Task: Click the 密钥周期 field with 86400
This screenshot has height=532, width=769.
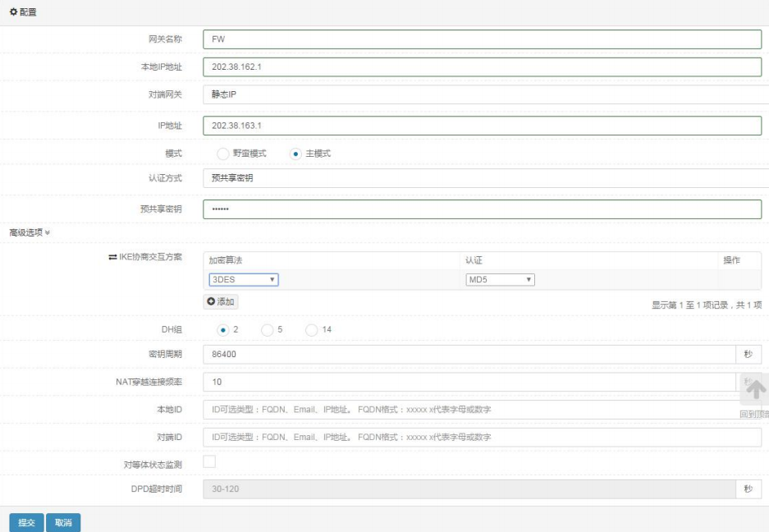Action: [469, 355]
